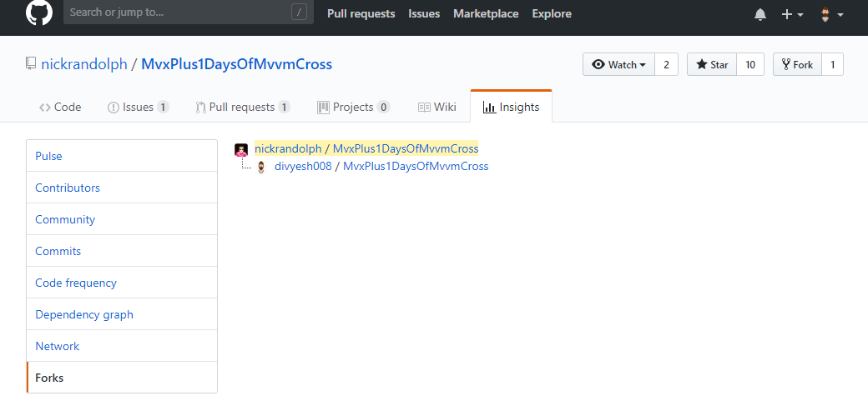Open divyesh008's MvxPlus1DaysOfMvvmCross fork link
The image size is (868, 406).
pos(416,166)
